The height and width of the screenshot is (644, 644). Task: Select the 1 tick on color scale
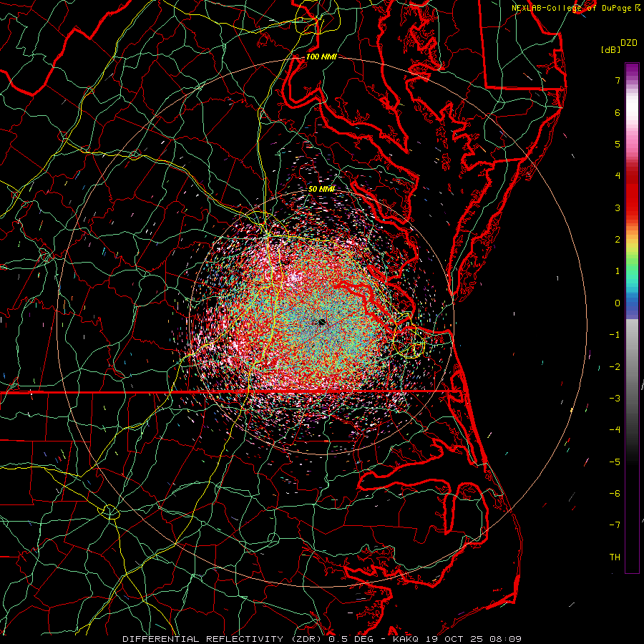click(618, 271)
